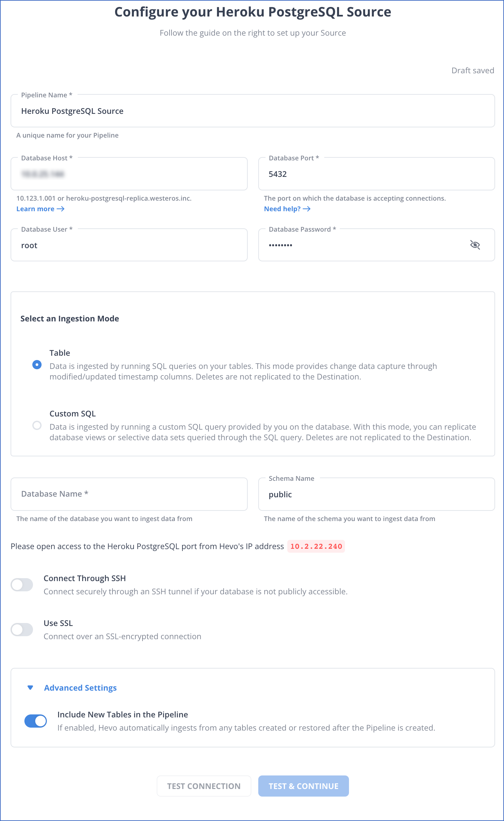Viewport: 504px width, 821px height.
Task: Disable Include New Tables in the Pipeline
Action: pos(36,721)
